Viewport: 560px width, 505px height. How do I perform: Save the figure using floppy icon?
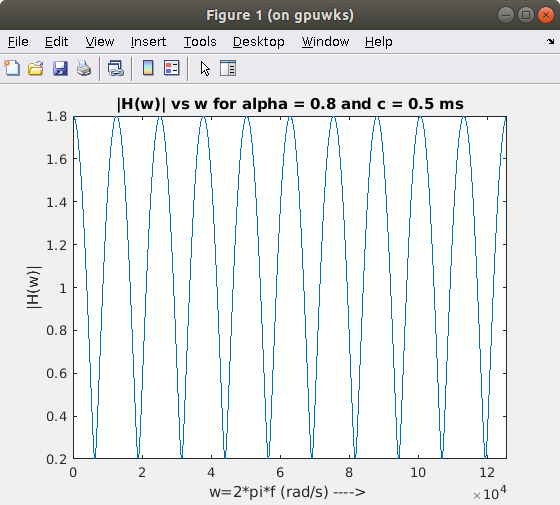pos(60,68)
